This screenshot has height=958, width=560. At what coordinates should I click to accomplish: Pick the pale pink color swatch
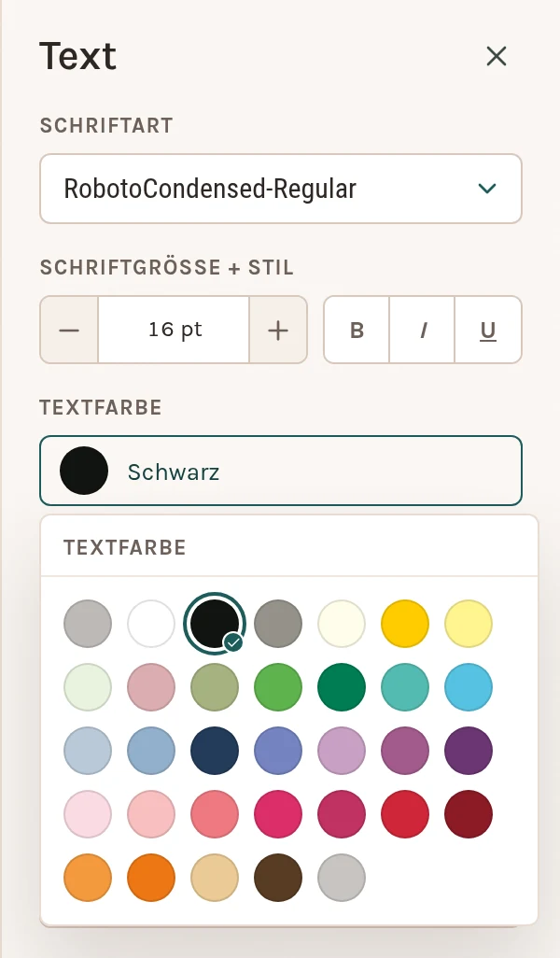point(88,814)
